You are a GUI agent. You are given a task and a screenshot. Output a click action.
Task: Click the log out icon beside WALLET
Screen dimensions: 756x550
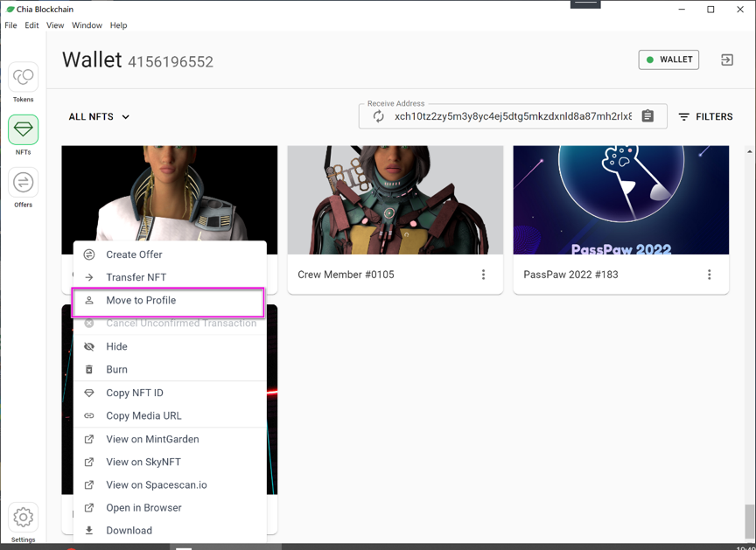[726, 59]
